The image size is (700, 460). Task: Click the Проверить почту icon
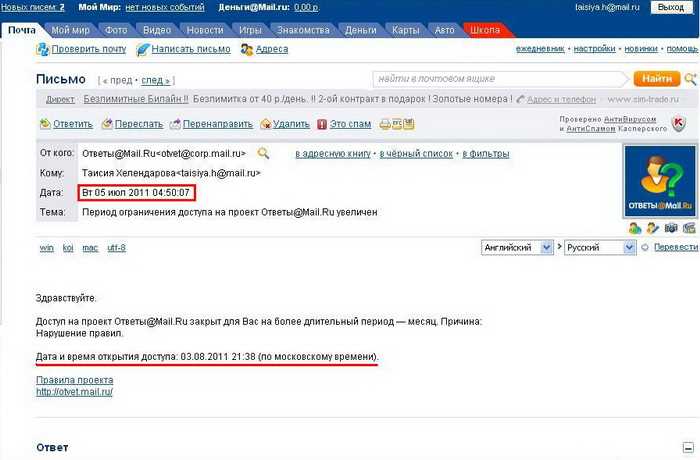pos(42,49)
